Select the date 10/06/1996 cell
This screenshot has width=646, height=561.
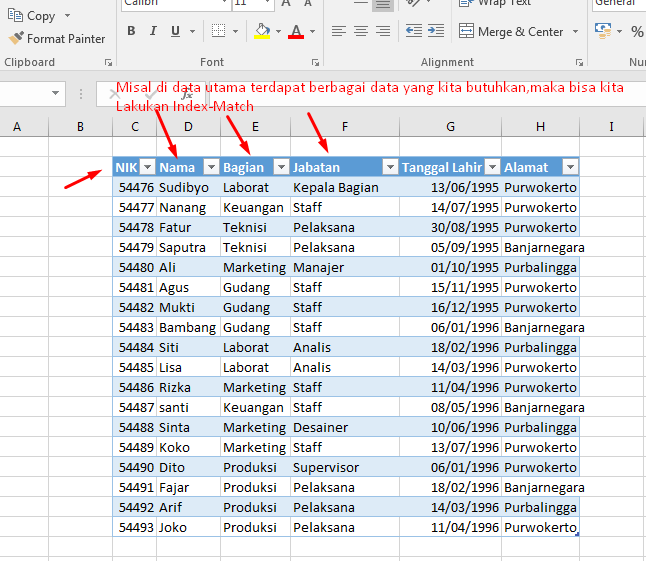tap(450, 427)
